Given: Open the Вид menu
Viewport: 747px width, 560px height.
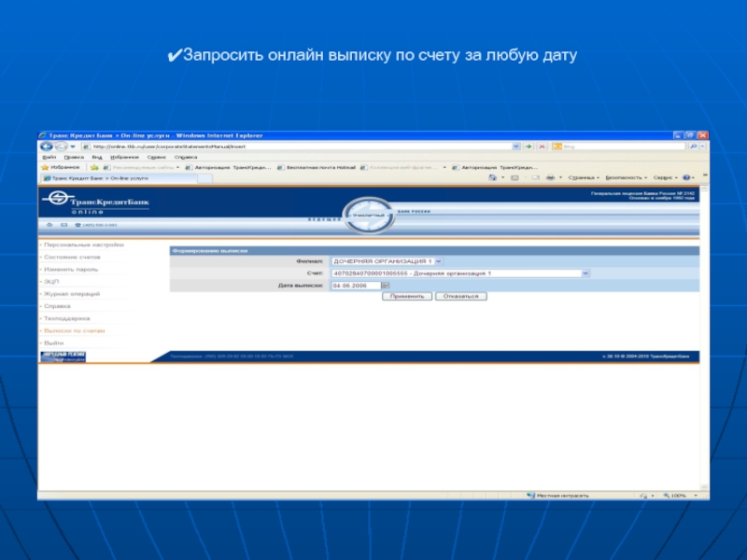Looking at the screenshot, I should [97, 157].
